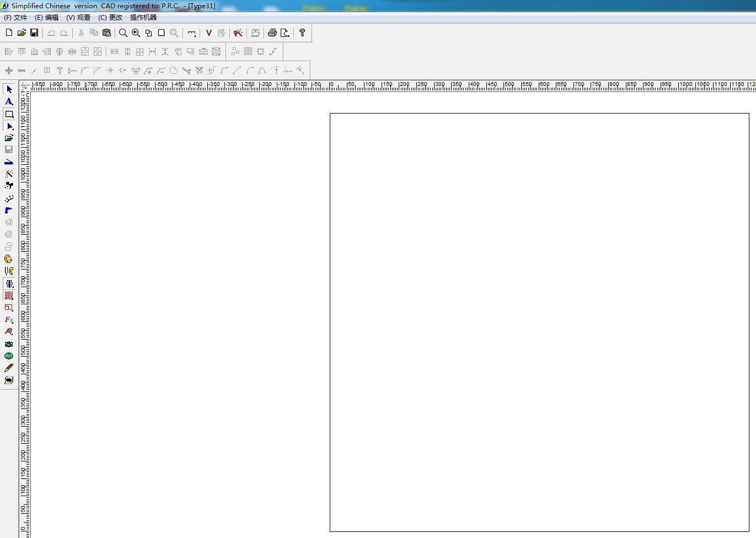Pick the node edit arrow tool
The height and width of the screenshot is (538, 756).
point(9,126)
